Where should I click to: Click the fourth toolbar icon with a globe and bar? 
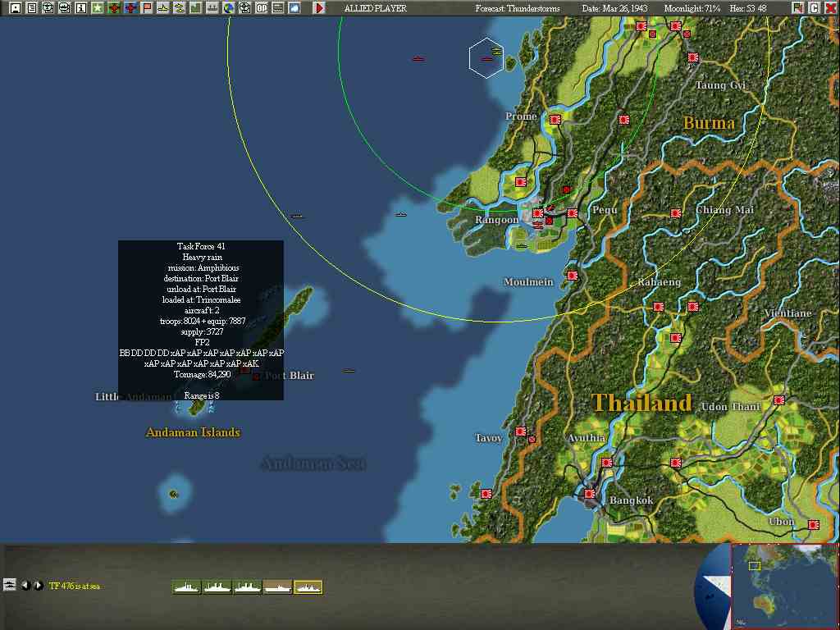click(65, 8)
